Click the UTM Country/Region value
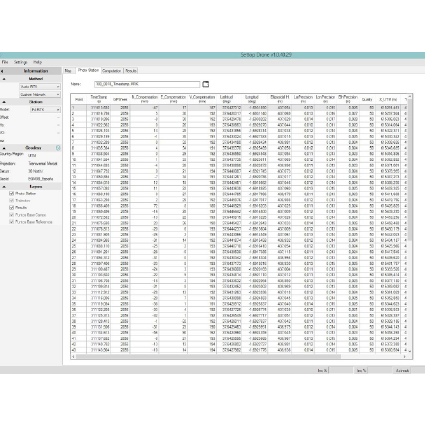425x425 pixels. (32, 155)
